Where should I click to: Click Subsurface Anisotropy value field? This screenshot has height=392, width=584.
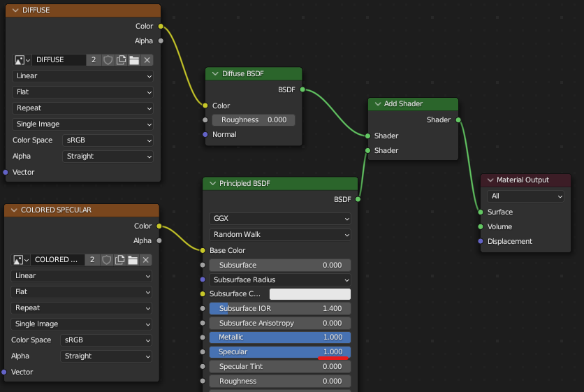[x=280, y=323]
